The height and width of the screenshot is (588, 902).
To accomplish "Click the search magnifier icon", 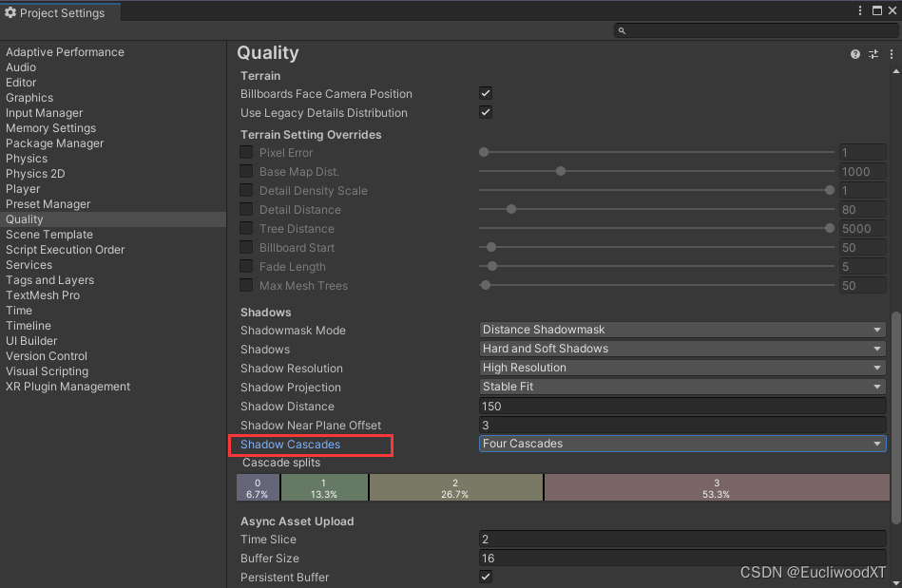I will pyautogui.click(x=622, y=30).
